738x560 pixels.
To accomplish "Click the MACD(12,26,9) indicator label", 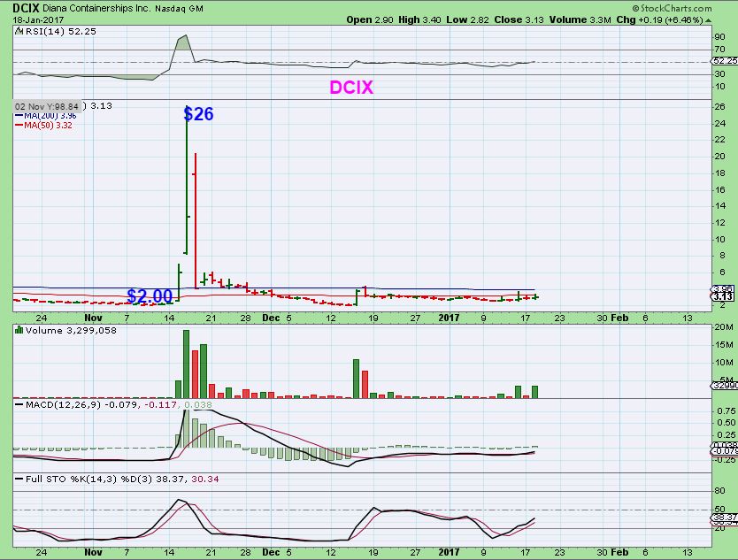I will (58, 404).
